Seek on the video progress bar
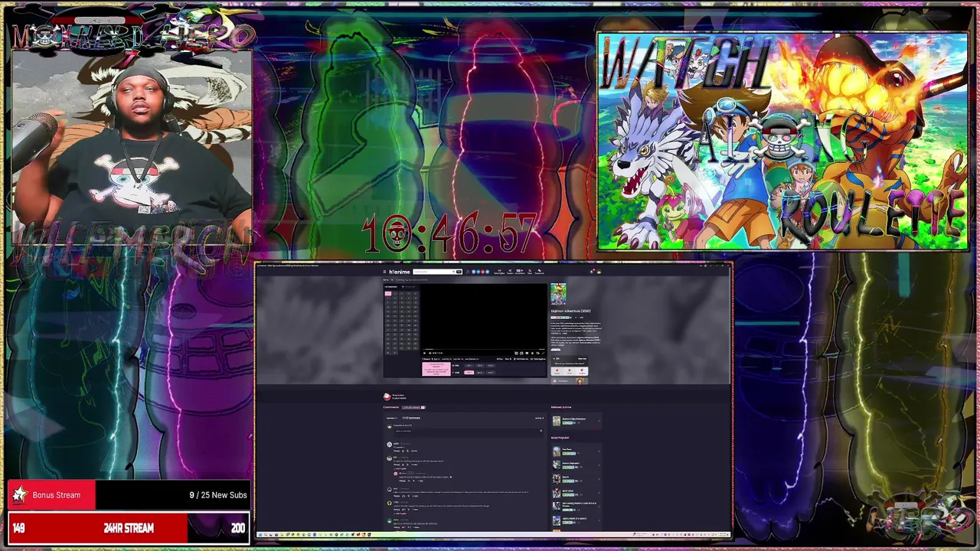Viewport: 980px width, 551px height. (483, 349)
